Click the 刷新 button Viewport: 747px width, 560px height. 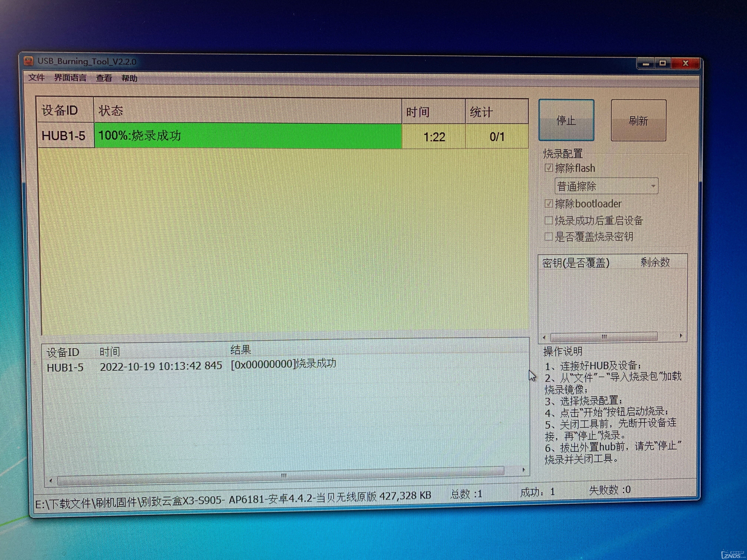tap(638, 120)
